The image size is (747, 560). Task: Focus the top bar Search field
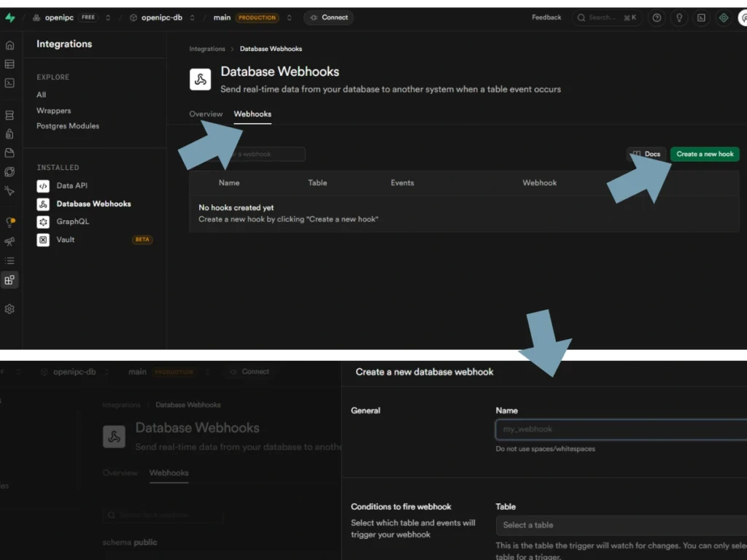click(x=608, y=17)
